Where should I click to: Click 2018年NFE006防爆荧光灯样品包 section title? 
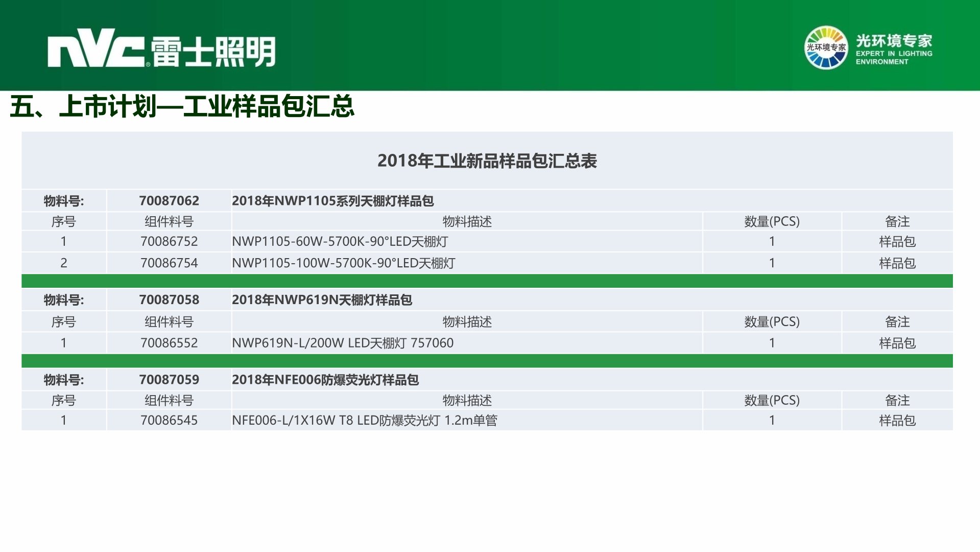click(325, 380)
